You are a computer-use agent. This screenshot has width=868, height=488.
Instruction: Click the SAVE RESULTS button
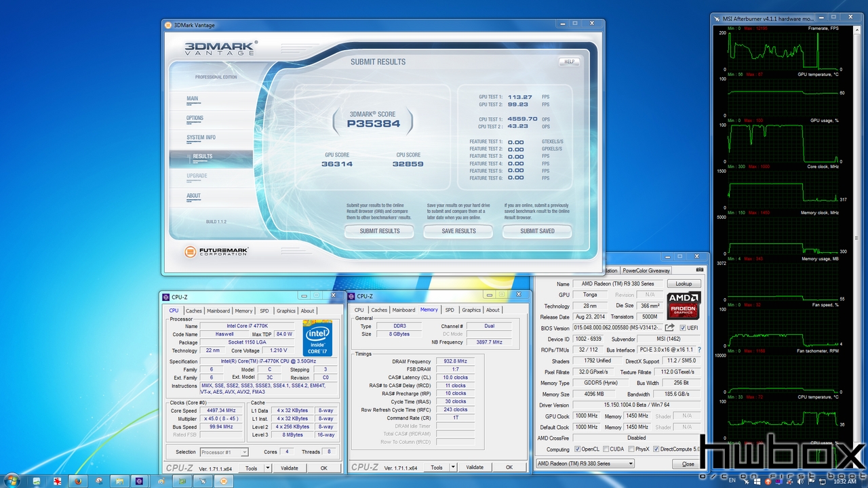point(458,231)
